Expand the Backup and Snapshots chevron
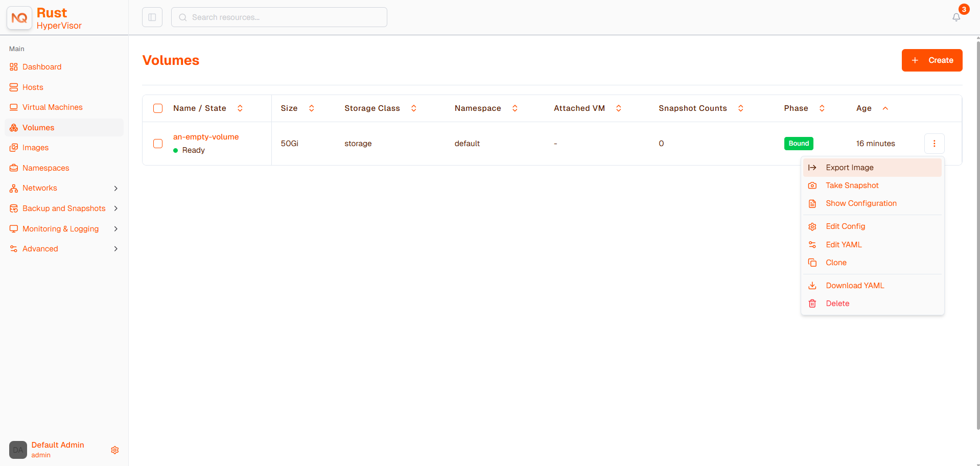980x466 pixels. tap(116, 208)
